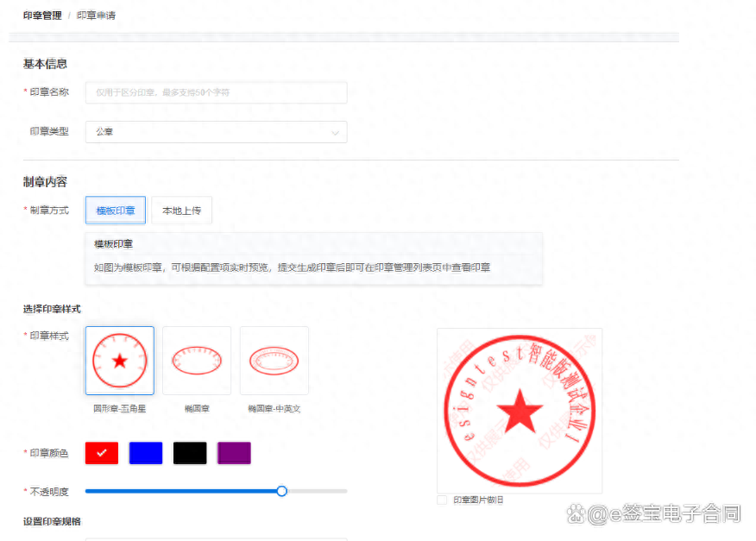This screenshot has width=756, height=541.
Task: Click the 椭圆章 label text
Action: [197, 408]
